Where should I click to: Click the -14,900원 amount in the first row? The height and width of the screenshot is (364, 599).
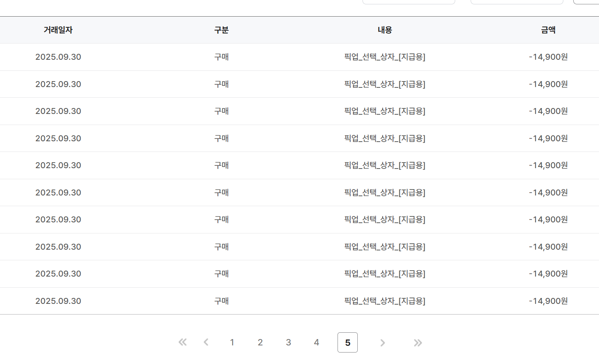coord(548,57)
